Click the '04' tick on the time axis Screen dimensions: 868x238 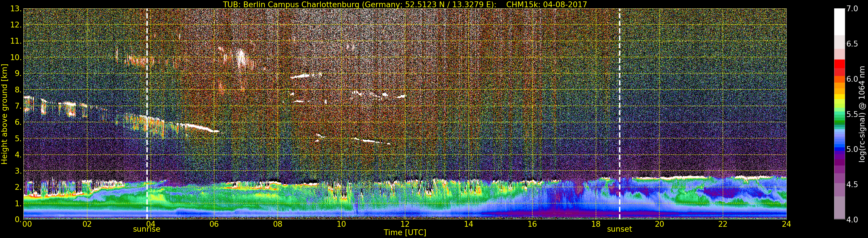click(151, 224)
